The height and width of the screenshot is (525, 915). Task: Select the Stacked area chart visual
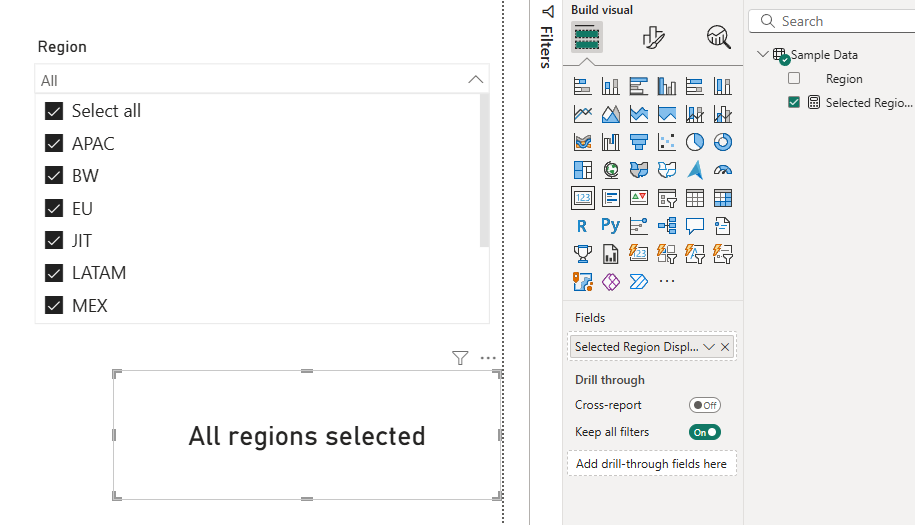click(638, 114)
